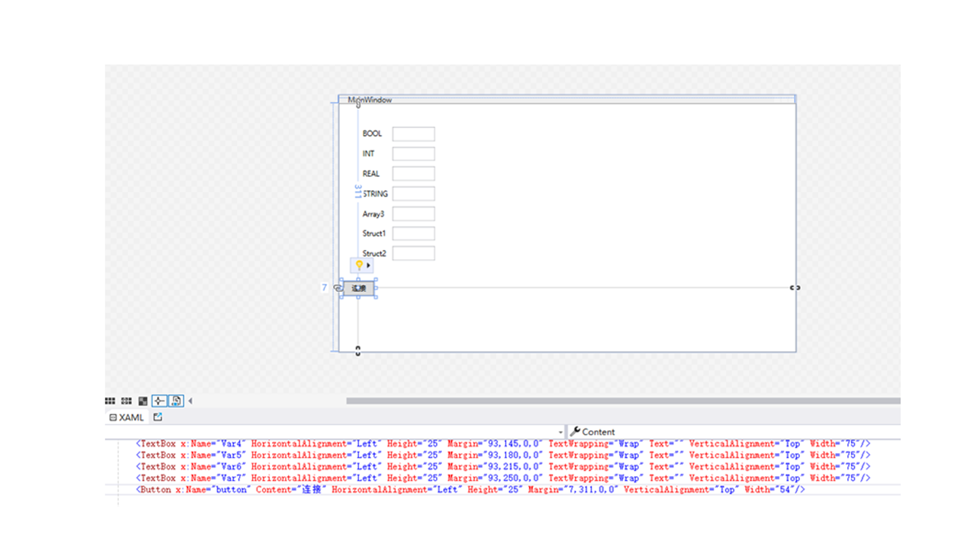Image resolution: width=980 pixels, height=551 pixels.
Task: Switch to the XAML tab
Action: 127,417
